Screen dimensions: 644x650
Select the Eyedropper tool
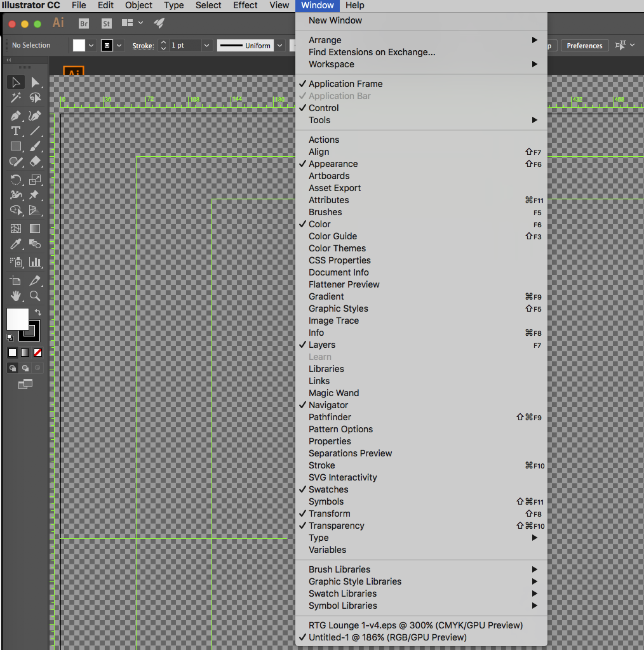(16, 244)
